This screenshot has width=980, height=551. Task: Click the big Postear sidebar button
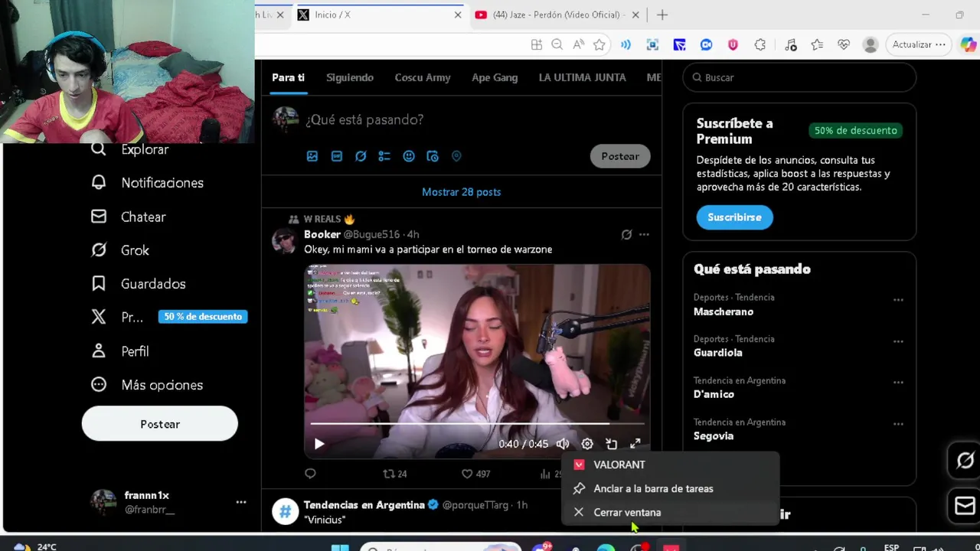[x=160, y=424]
